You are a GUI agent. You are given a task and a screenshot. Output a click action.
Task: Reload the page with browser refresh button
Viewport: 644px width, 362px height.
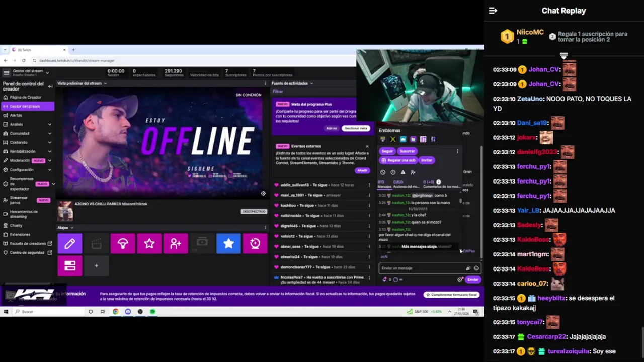coord(24,60)
